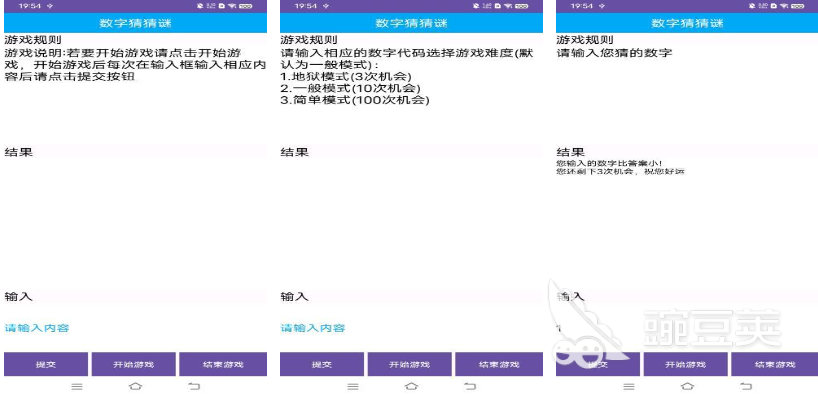Tap 结束游戏 button in the middle phone screen
This screenshot has width=818, height=397.
coord(499,364)
